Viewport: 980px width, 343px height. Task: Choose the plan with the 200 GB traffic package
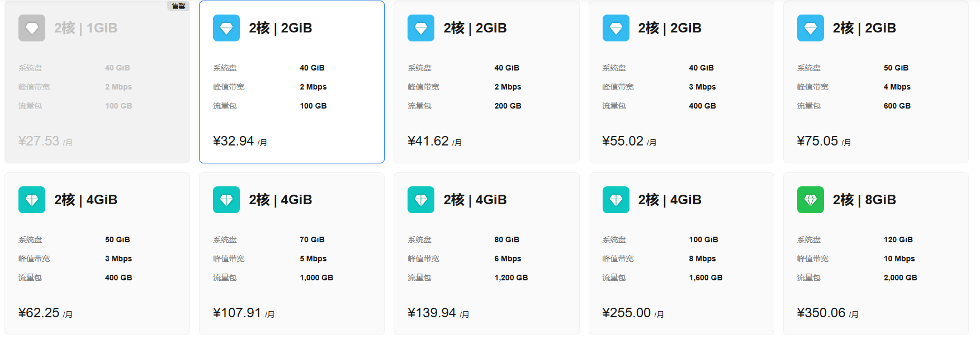click(486, 82)
